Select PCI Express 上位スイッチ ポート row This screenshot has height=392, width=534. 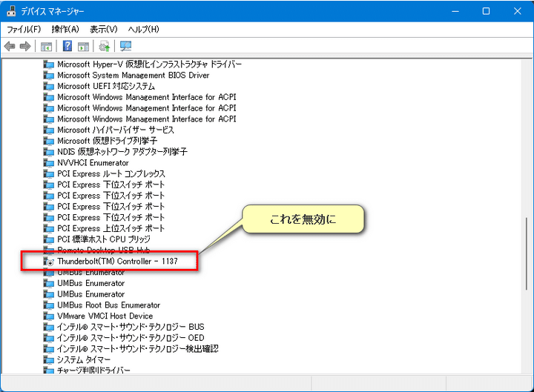tap(111, 228)
